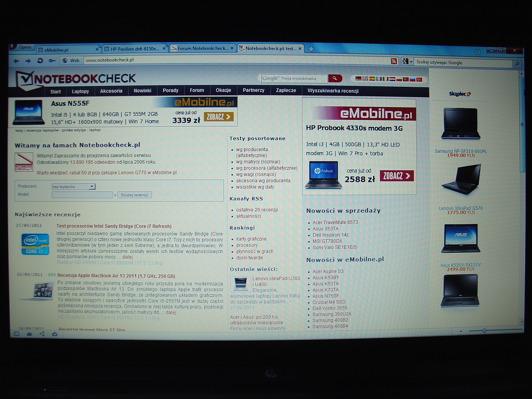Click ZOBACZ on the Asus N55SF banner
The width and height of the screenshot is (532, 399).
pos(219,117)
